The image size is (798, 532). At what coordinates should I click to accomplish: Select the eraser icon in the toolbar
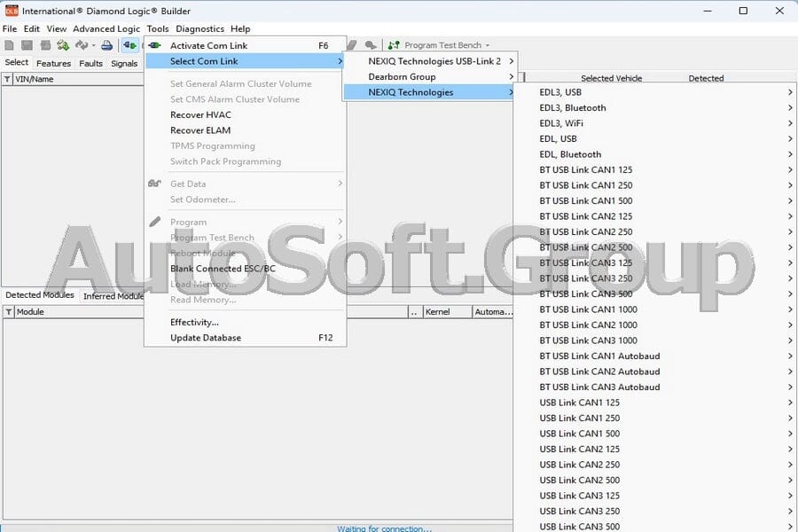(352, 44)
